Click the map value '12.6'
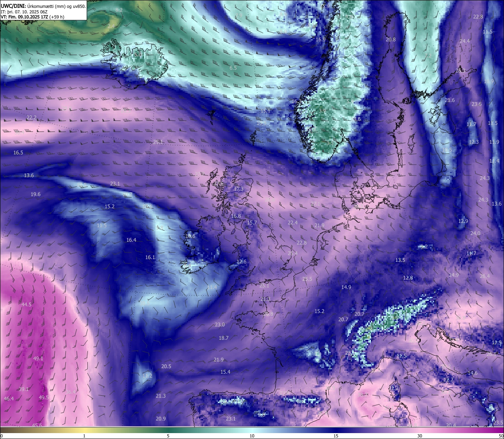The height and width of the screenshot is (439, 504). [x=241, y=262]
